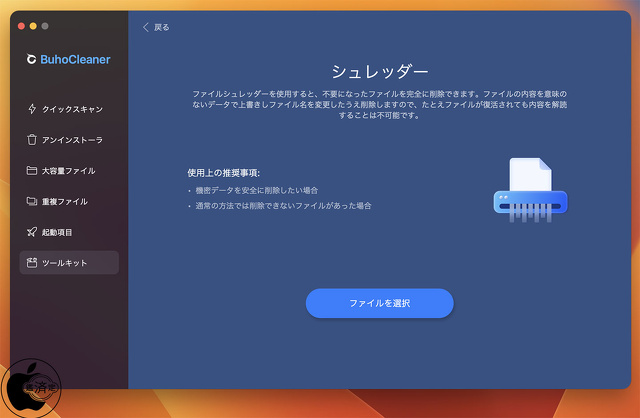640x418 pixels.
Task: Click the 機密データを安全に削除したい場合 bullet
Action: coord(257,190)
